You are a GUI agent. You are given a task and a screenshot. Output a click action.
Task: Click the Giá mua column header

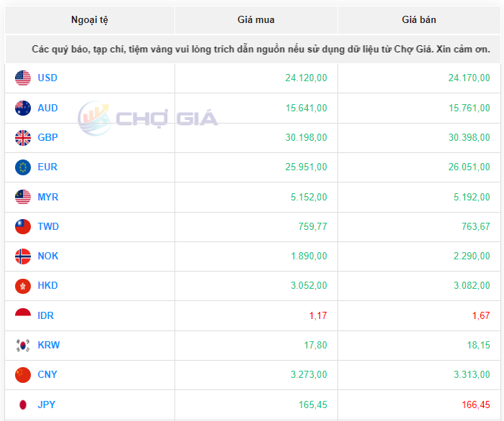tap(256, 20)
